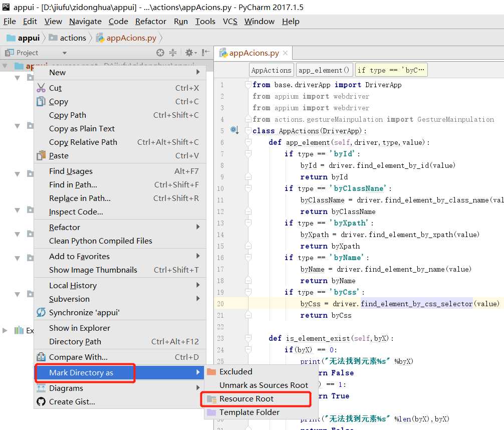This screenshot has width=504, height=430.
Task: Choose Directory Path entry
Action: pyautogui.click(x=119, y=342)
